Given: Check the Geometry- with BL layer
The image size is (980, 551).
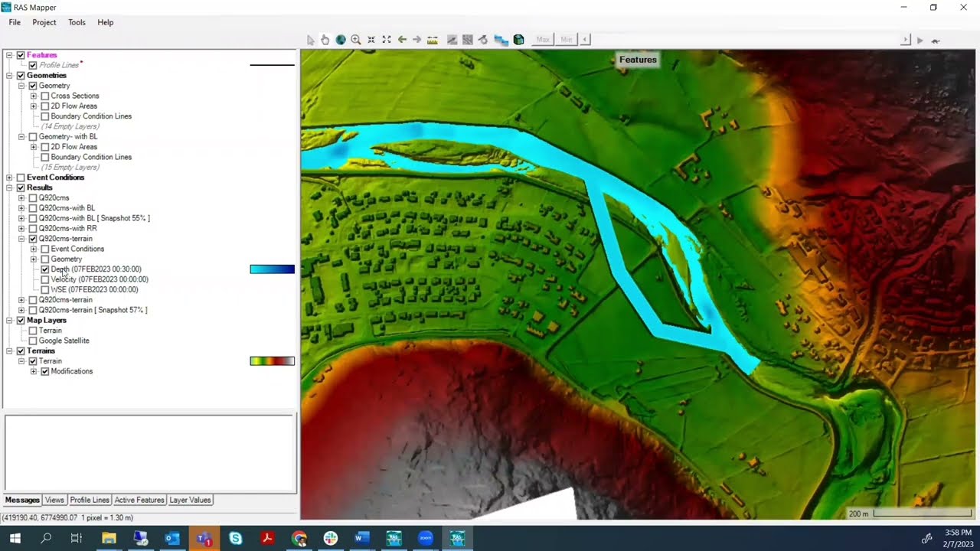Looking at the screenshot, I should [x=33, y=137].
